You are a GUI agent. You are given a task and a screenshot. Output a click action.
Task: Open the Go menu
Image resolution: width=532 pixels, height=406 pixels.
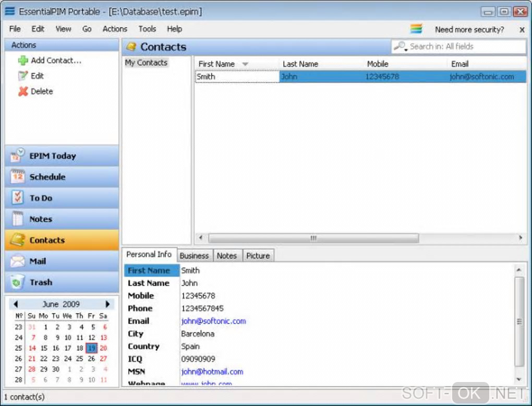pyautogui.click(x=87, y=29)
